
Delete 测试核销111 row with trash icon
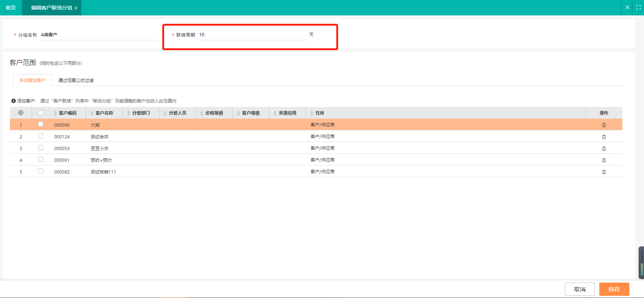604,172
